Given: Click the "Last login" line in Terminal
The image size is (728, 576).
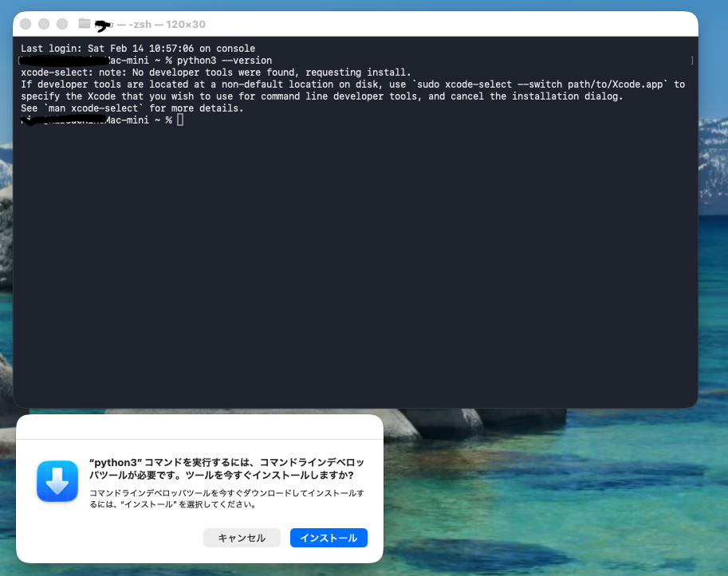Looking at the screenshot, I should [x=138, y=49].
